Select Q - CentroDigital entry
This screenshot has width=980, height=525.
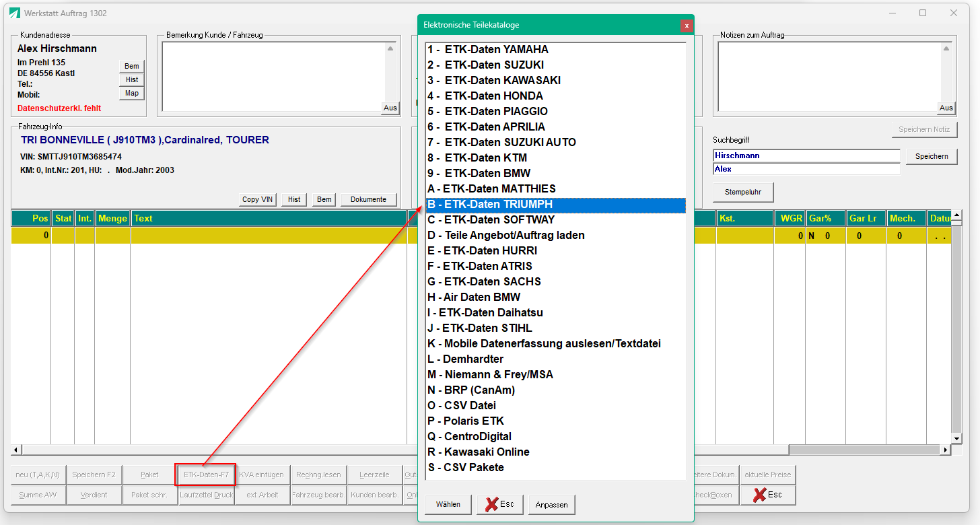555,437
